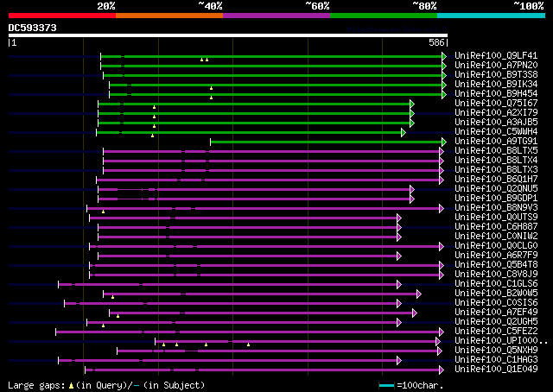Select the UniRef100_Q5NXH9 label
Viewport: 553px width, 392px height.
pos(496,351)
